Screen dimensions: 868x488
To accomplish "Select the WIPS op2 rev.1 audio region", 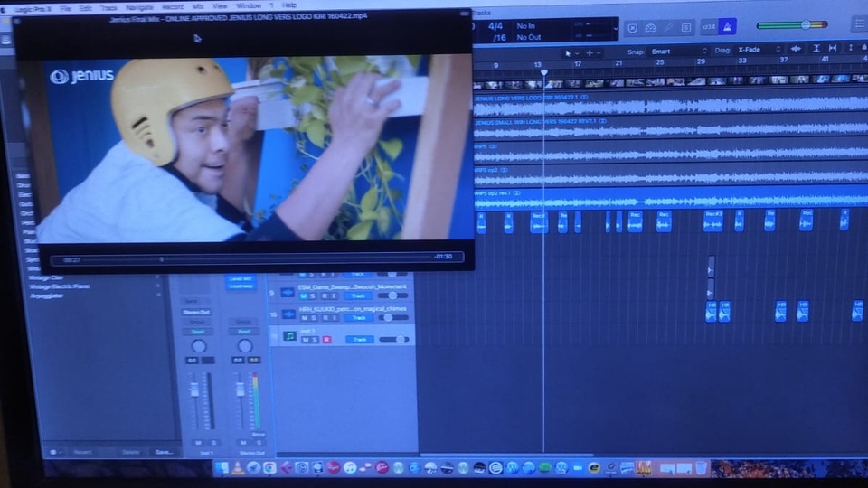I will pyautogui.click(x=671, y=199).
